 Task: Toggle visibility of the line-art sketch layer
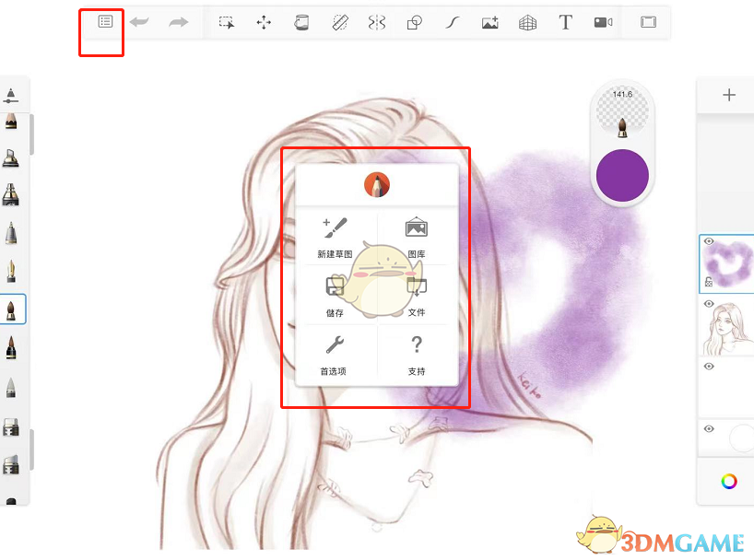(x=707, y=304)
